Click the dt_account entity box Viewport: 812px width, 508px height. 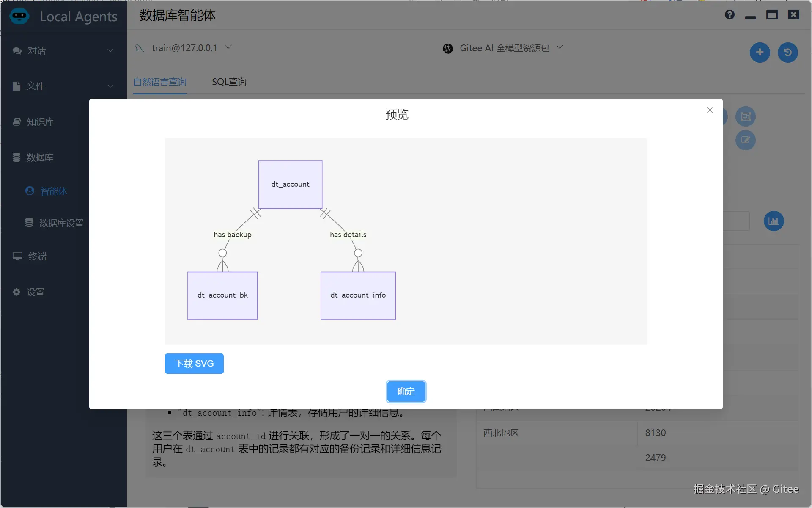pyautogui.click(x=290, y=184)
